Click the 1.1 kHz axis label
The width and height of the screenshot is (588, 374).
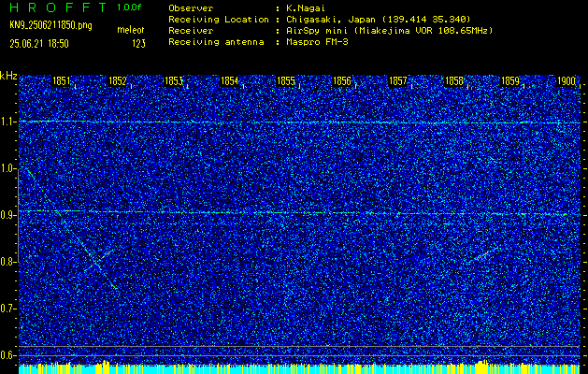[x=7, y=122]
